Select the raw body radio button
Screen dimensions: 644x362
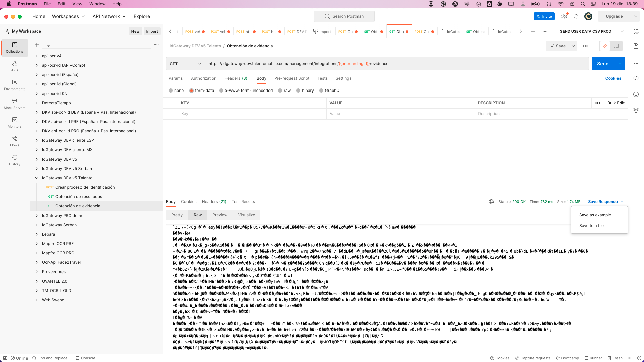pos(280,90)
